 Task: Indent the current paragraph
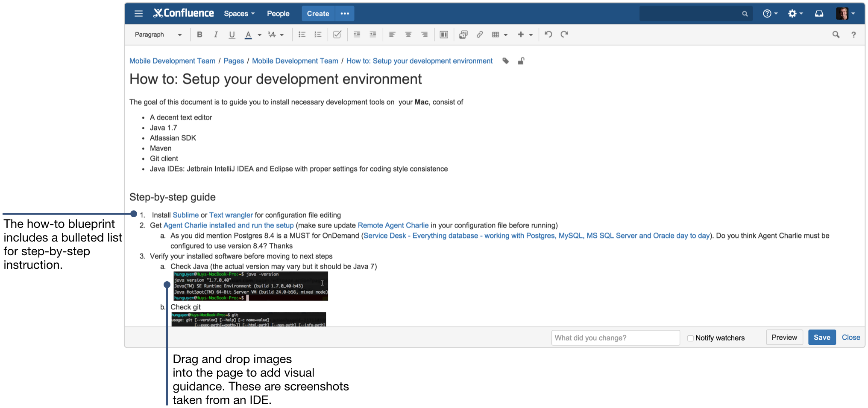point(373,35)
